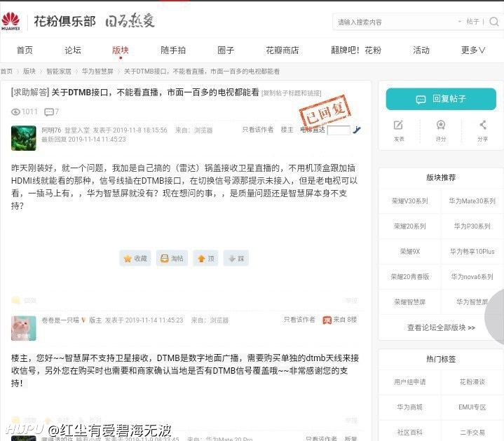Click the faded 回复 icon under the first post

pos(15,301)
